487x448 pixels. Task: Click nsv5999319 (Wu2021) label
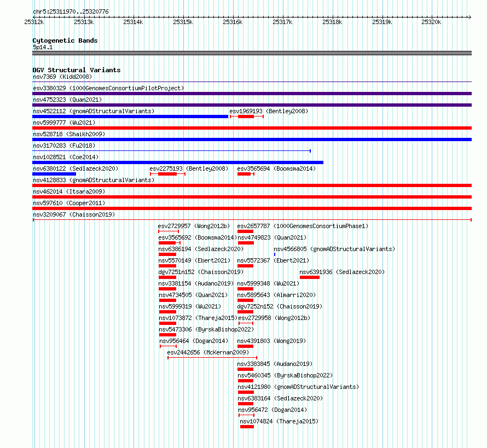click(190, 306)
